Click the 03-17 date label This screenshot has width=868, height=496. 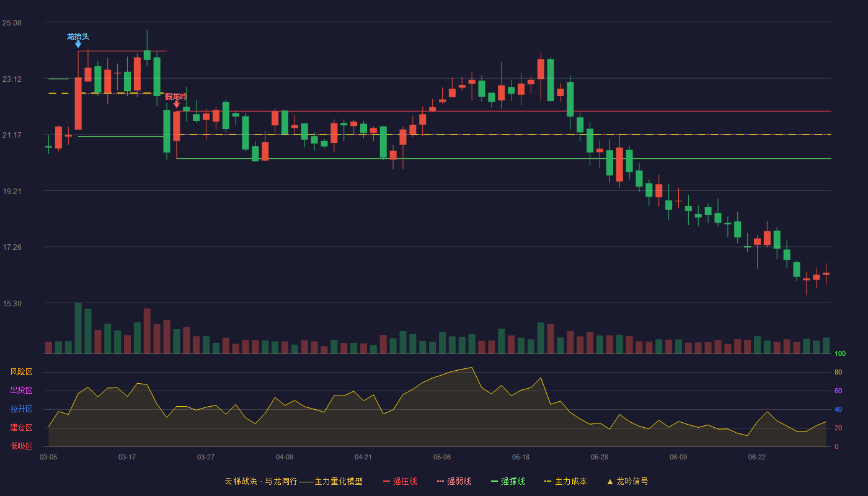[x=127, y=457]
